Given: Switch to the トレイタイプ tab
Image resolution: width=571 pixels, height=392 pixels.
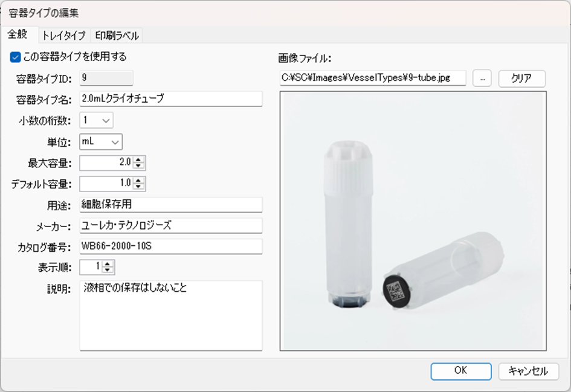Looking at the screenshot, I should tap(64, 35).
